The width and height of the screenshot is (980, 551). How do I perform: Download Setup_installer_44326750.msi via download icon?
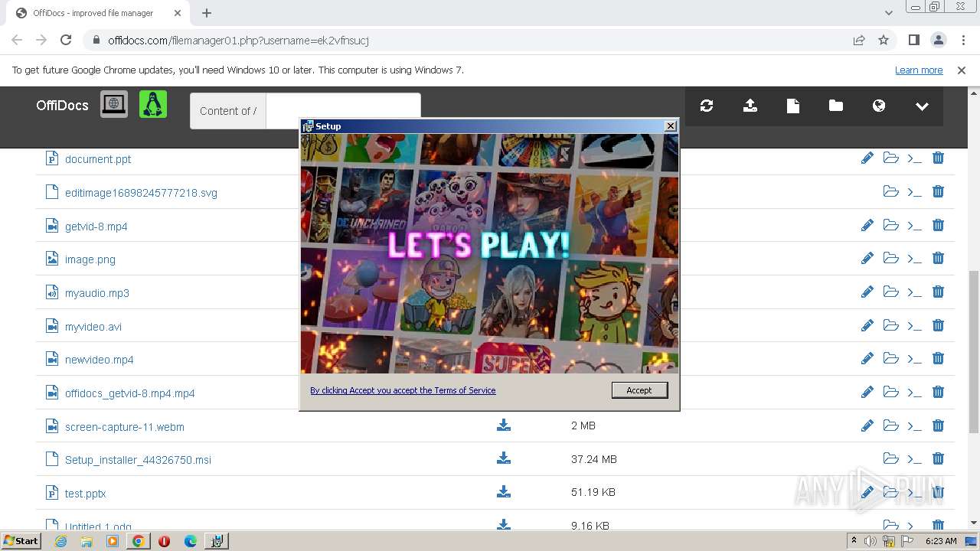point(504,458)
